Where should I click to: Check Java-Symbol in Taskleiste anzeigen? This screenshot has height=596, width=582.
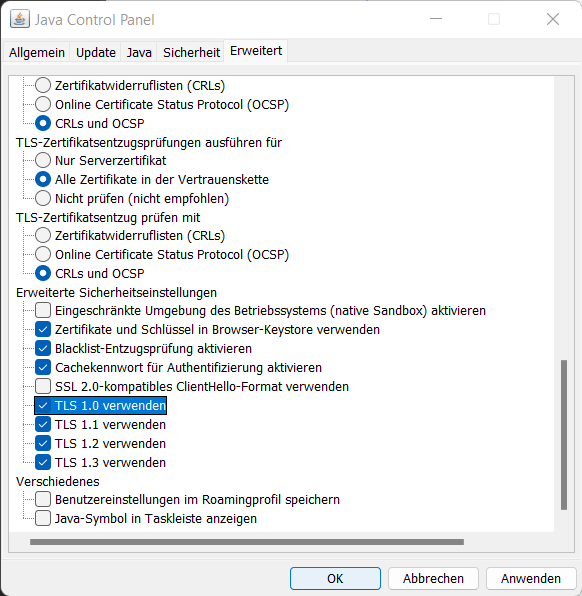tap(43, 518)
